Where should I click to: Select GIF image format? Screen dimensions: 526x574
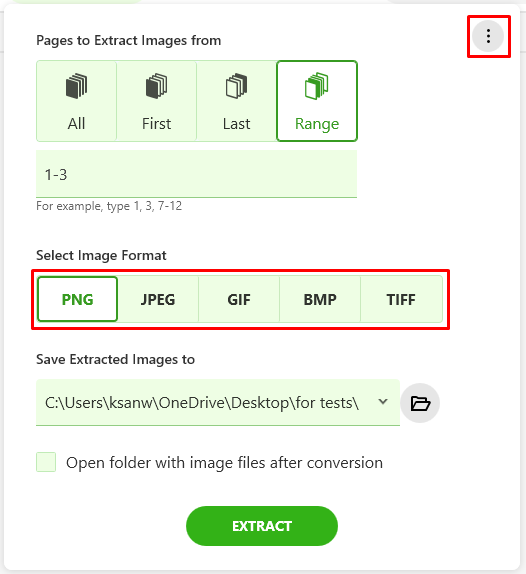pos(239,299)
